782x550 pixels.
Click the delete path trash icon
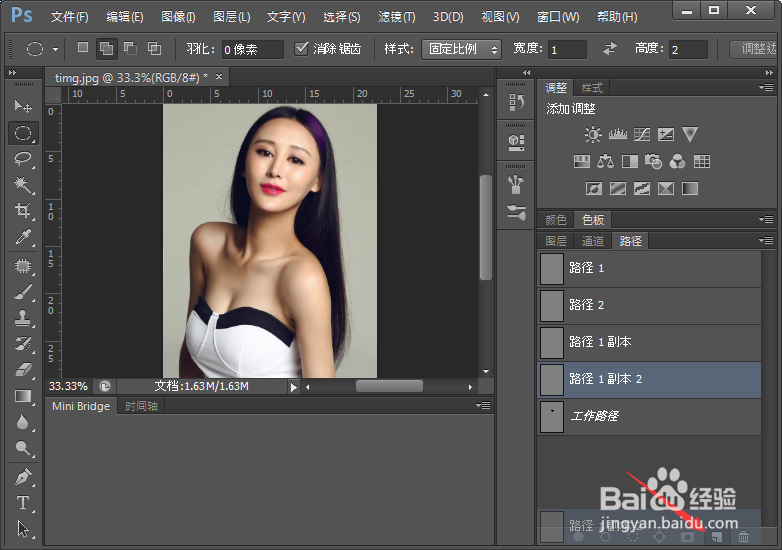743,537
